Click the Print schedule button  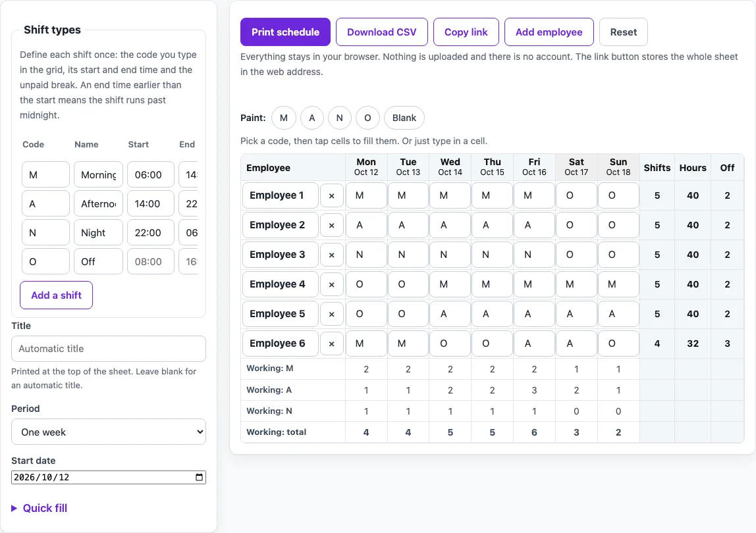pos(285,32)
